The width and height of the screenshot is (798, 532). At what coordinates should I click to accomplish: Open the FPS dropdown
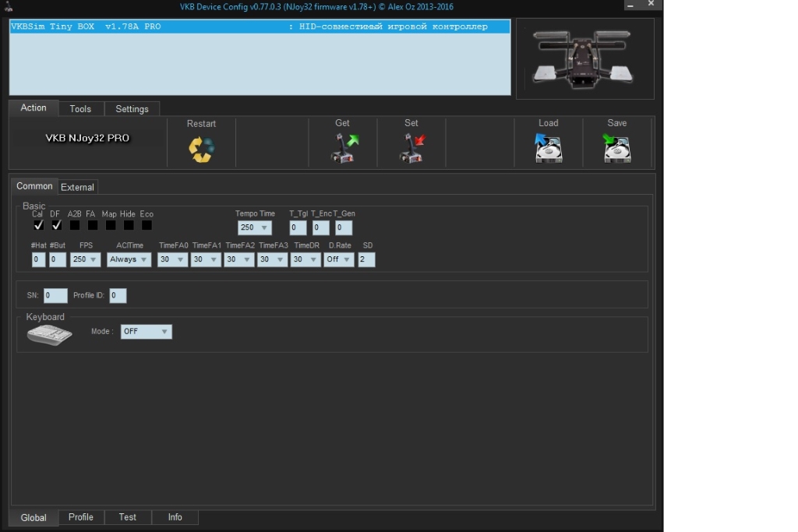(86, 259)
